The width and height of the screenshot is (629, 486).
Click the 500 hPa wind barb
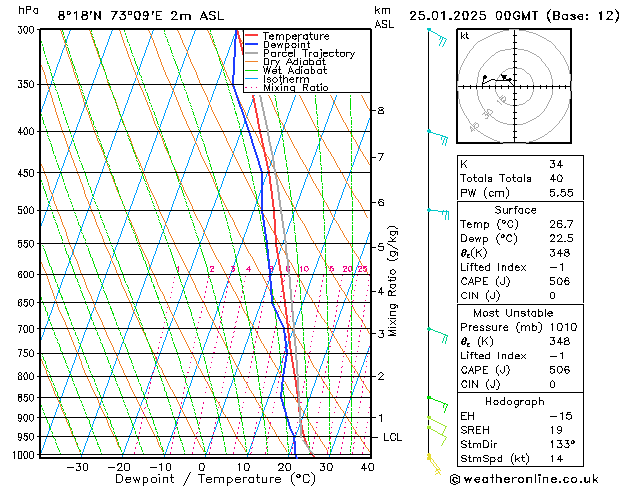point(438,213)
